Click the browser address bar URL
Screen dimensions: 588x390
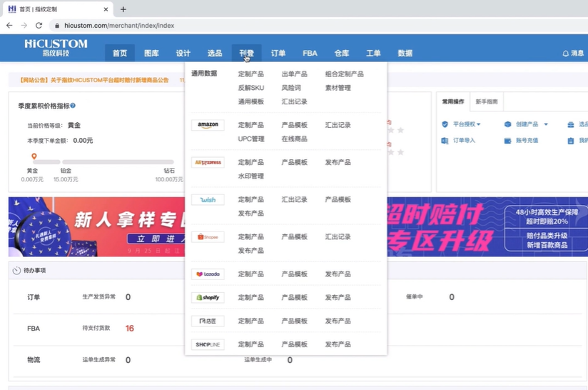click(x=119, y=26)
